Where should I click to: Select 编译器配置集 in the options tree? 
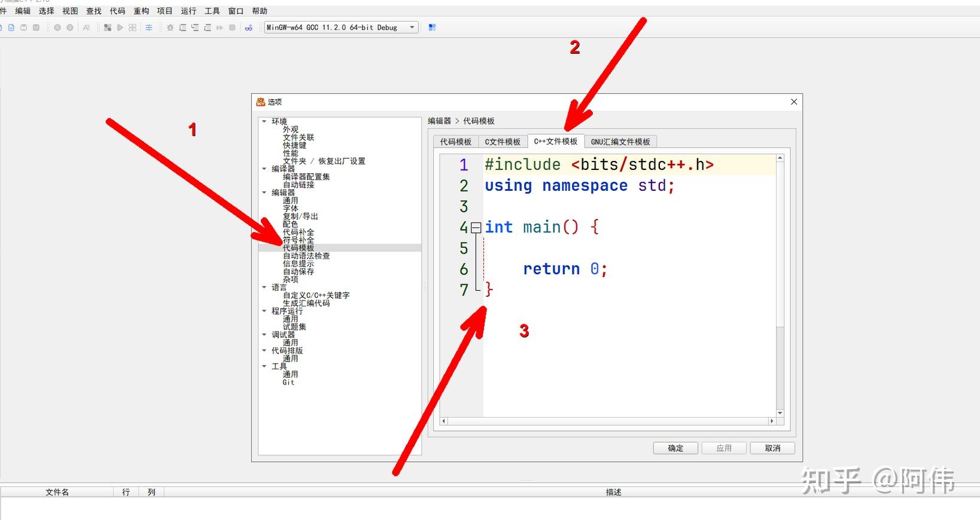306,177
